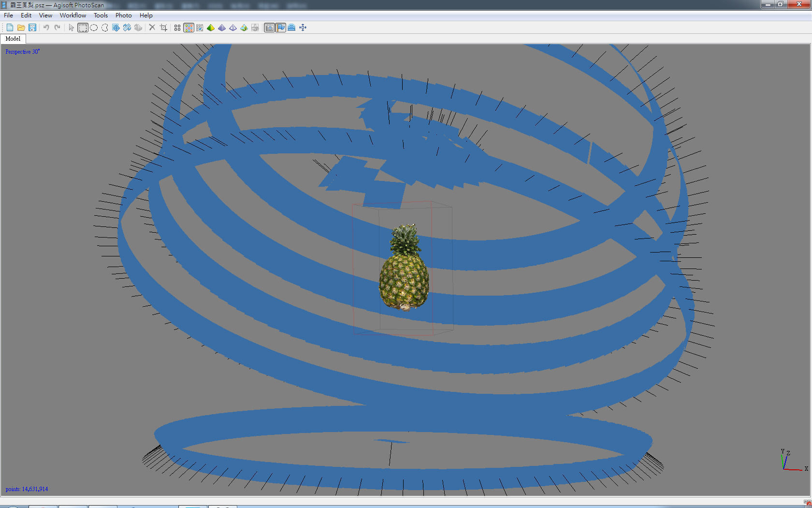This screenshot has width=812, height=508.
Task: Open the Tools menu
Action: pyautogui.click(x=101, y=15)
